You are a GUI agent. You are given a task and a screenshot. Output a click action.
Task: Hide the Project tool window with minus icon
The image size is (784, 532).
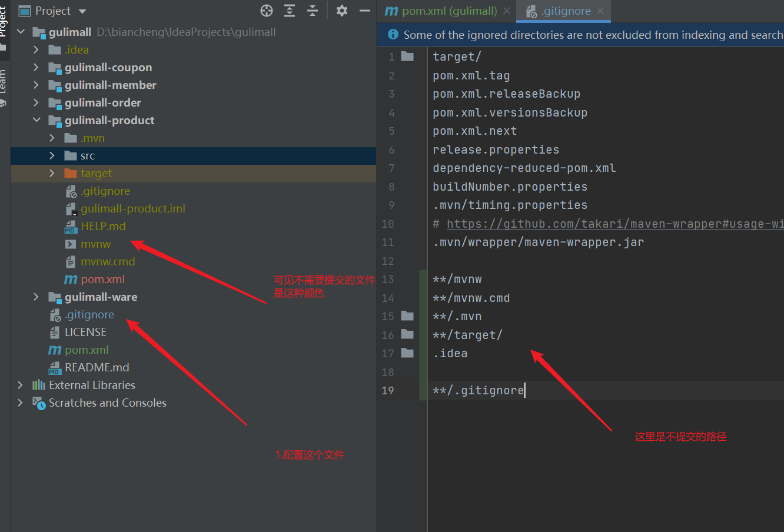pos(365,11)
